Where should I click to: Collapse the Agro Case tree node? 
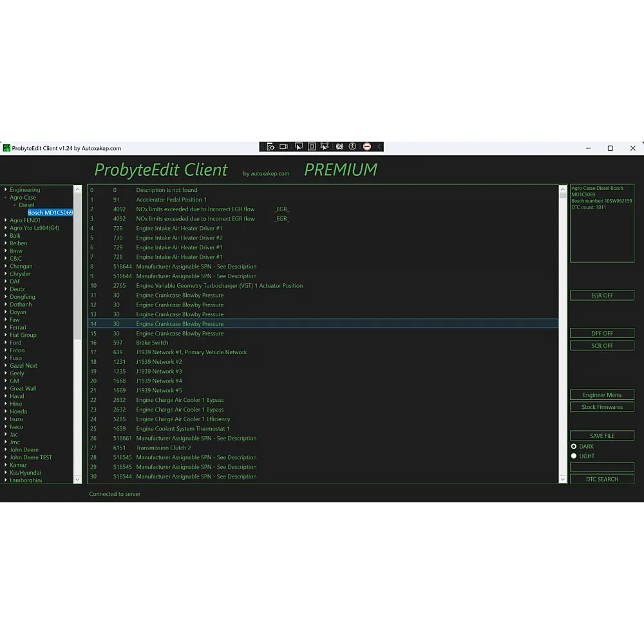click(x=6, y=198)
